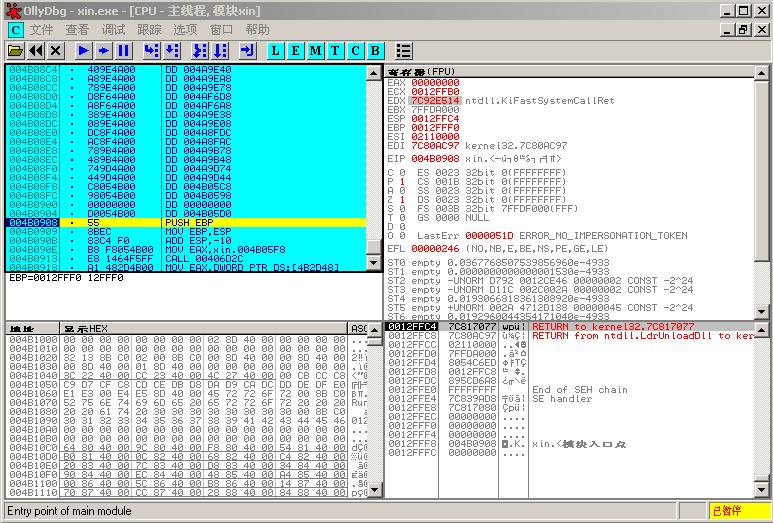Select the ECX register value 0012FFB0
773x523 pixels.
point(435,92)
